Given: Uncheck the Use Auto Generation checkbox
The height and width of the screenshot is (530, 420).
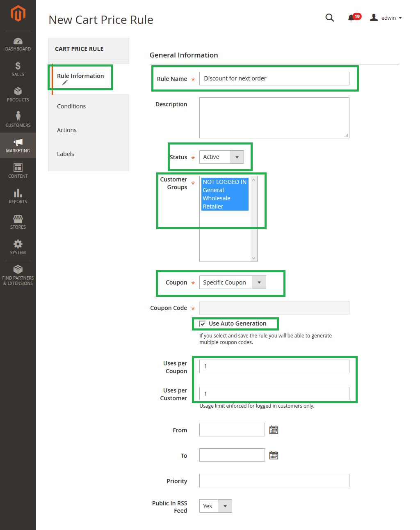Looking at the screenshot, I should (x=203, y=324).
